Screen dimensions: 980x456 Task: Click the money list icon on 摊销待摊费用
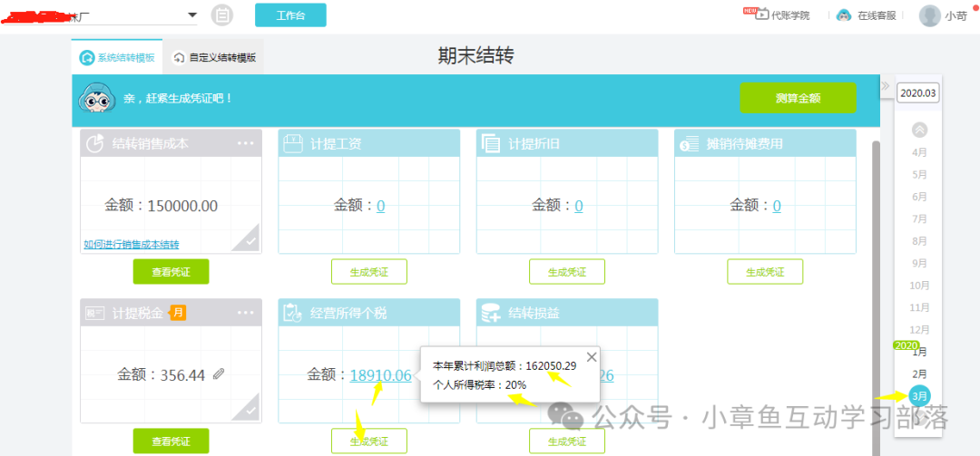pyautogui.click(x=690, y=143)
